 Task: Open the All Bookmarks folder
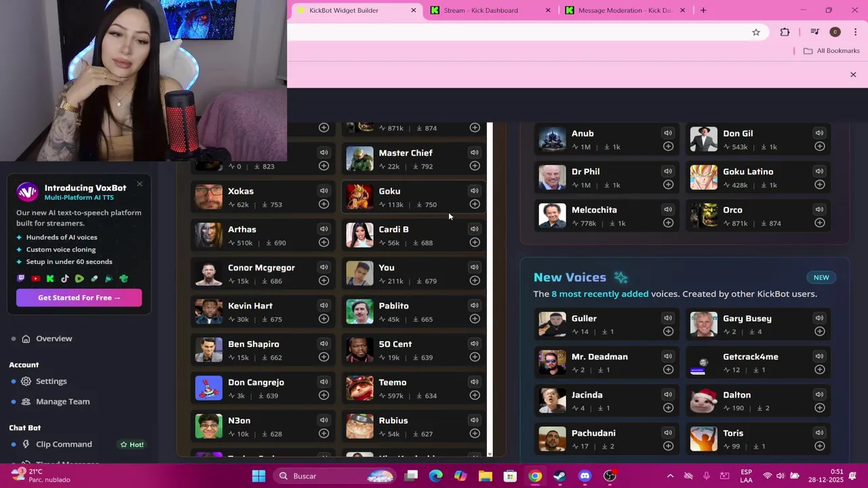pyautogui.click(x=831, y=51)
